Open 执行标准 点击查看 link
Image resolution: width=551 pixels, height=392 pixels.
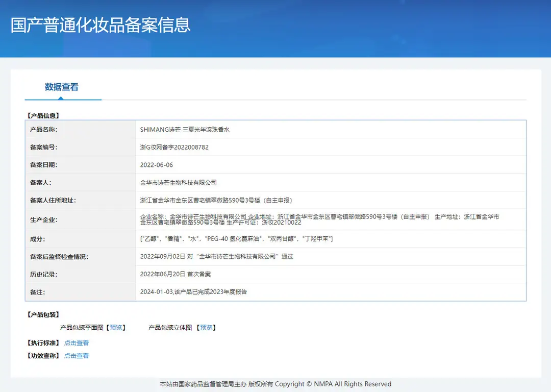coord(76,343)
